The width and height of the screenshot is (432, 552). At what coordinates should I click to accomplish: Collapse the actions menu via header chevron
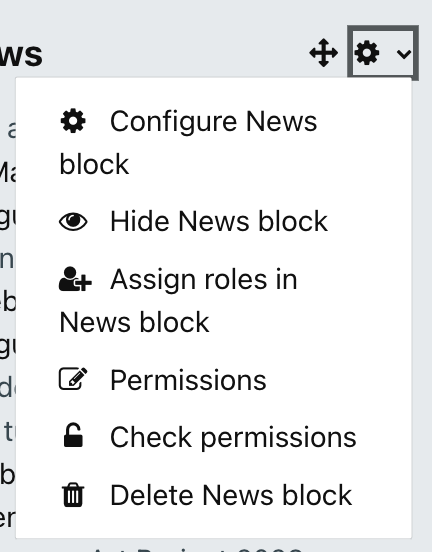tap(403, 54)
